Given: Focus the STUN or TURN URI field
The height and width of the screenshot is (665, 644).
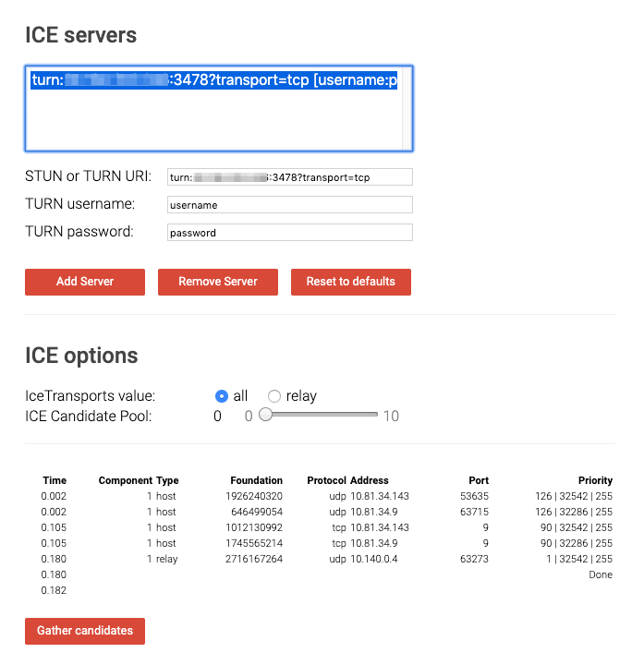Looking at the screenshot, I should (x=289, y=177).
